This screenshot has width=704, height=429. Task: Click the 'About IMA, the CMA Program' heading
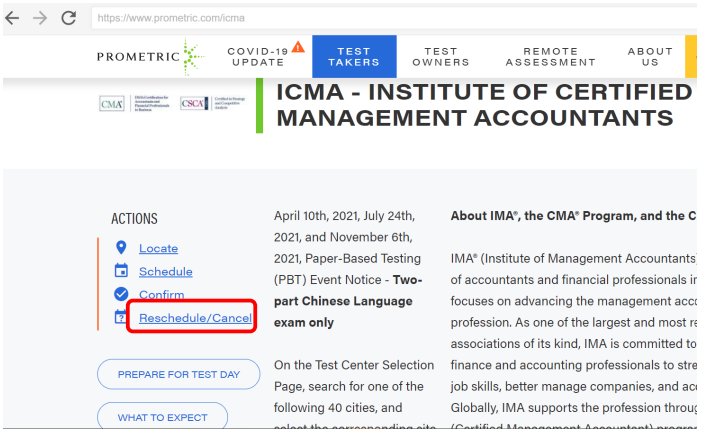tap(574, 216)
